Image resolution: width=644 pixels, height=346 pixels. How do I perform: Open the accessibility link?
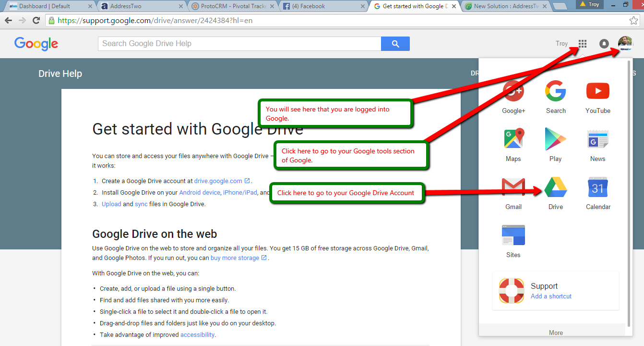[x=197, y=335]
